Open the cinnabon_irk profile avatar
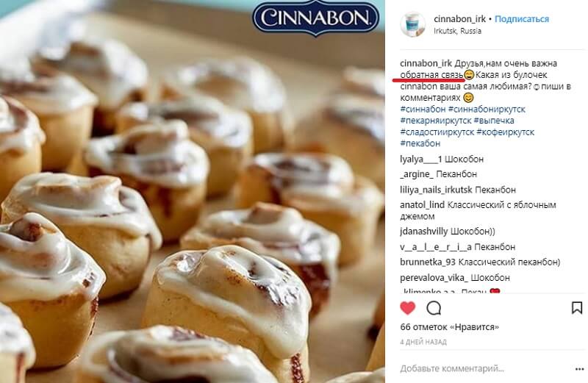 pyautogui.click(x=412, y=24)
